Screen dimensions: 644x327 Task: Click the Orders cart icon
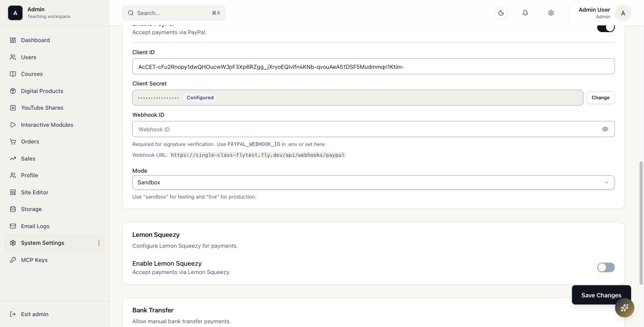click(x=13, y=141)
